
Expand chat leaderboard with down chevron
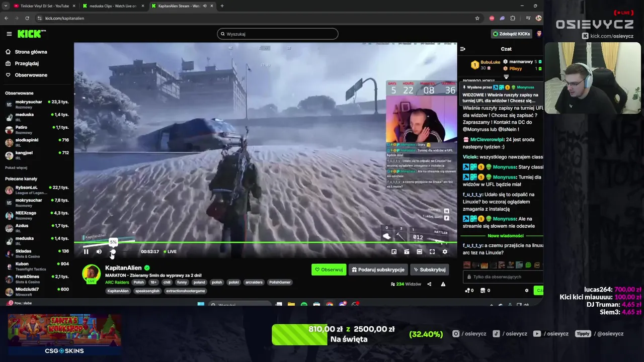coord(506,77)
